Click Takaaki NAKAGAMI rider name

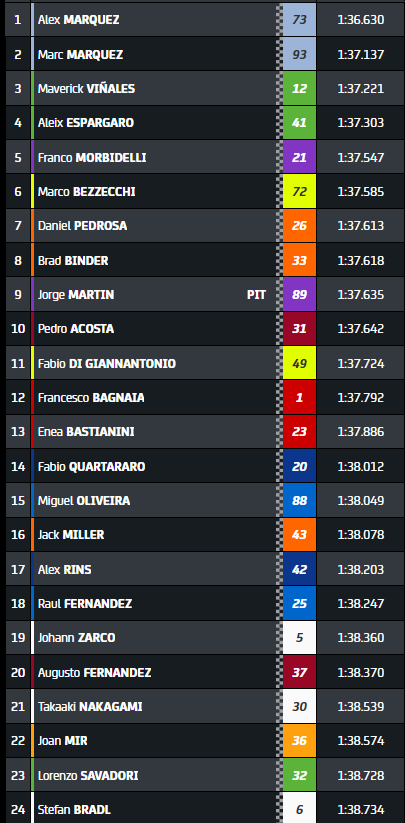click(90, 706)
